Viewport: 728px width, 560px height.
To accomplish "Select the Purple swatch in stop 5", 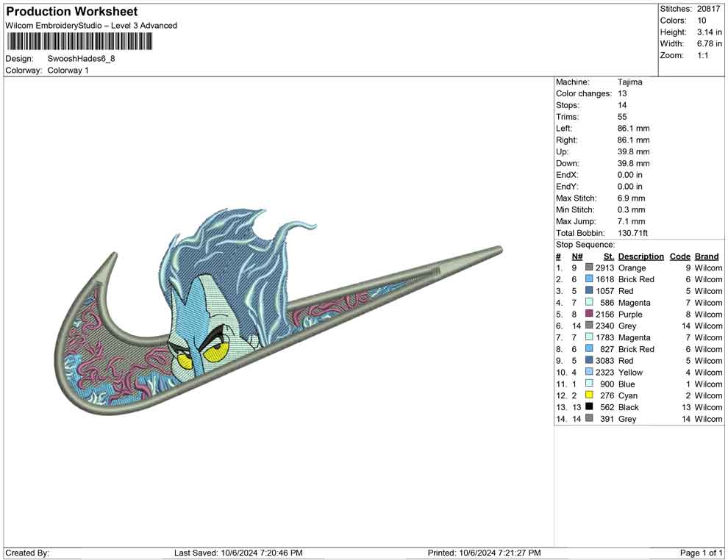I will 589,315.
